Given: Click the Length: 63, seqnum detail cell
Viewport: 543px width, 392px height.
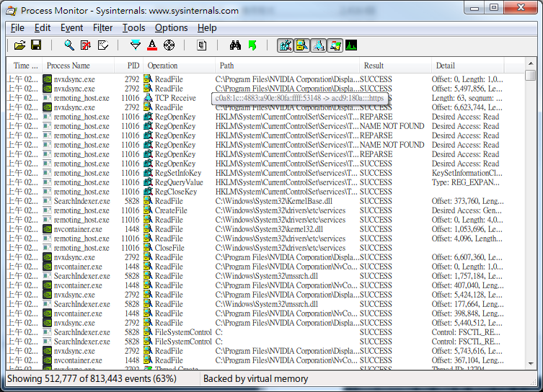Looking at the screenshot, I should pos(467,98).
